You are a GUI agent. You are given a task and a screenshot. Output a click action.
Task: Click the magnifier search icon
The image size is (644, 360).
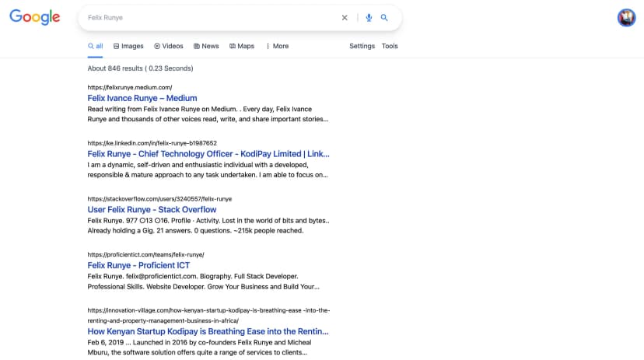(384, 18)
